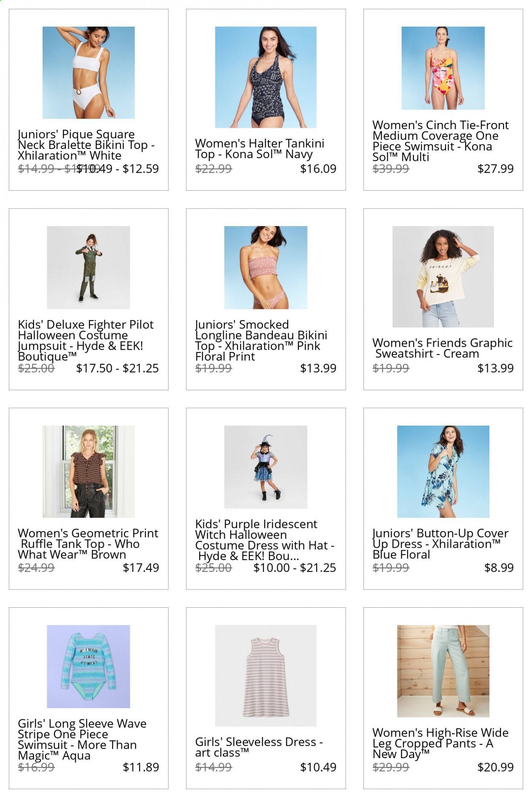Open Women's High-Rise Wide Leg Cropped Pants title

point(440,743)
